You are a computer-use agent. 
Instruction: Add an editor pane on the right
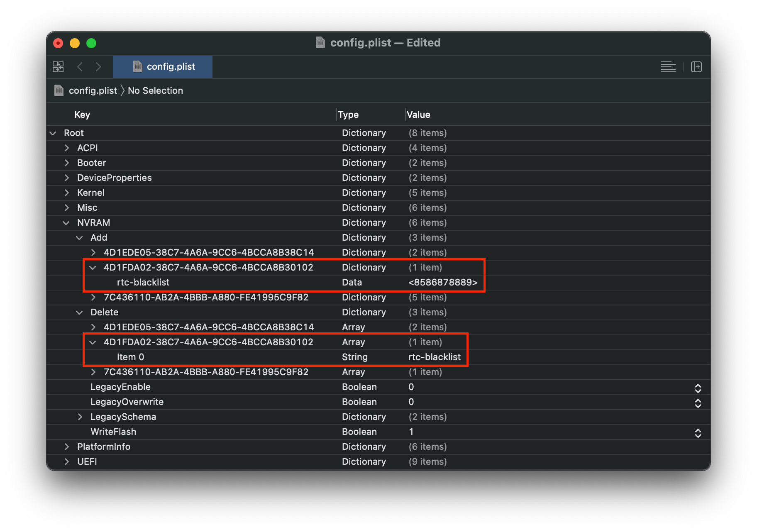pos(696,67)
